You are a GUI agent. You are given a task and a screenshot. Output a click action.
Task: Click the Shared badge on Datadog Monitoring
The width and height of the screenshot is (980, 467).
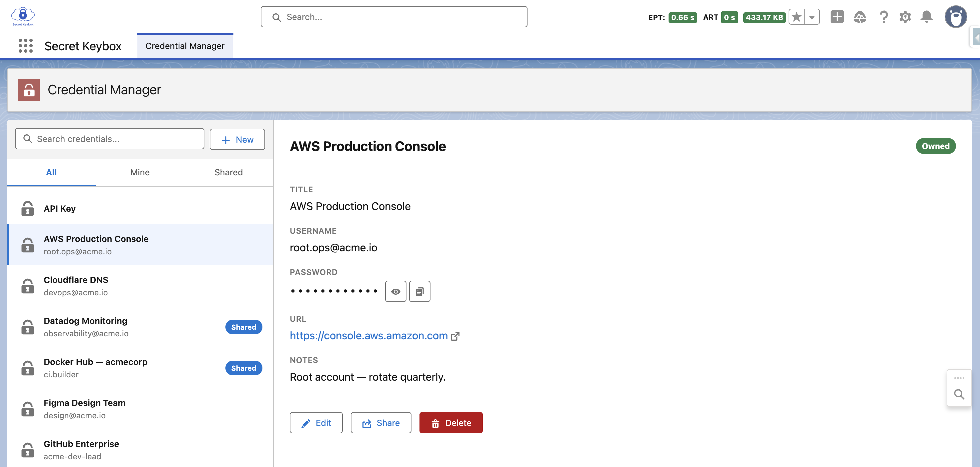243,327
